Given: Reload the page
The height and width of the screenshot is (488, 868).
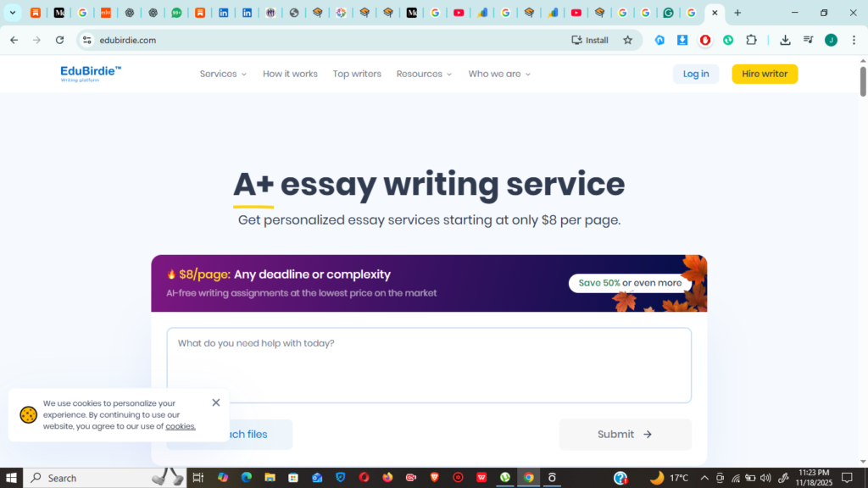Looking at the screenshot, I should (59, 40).
